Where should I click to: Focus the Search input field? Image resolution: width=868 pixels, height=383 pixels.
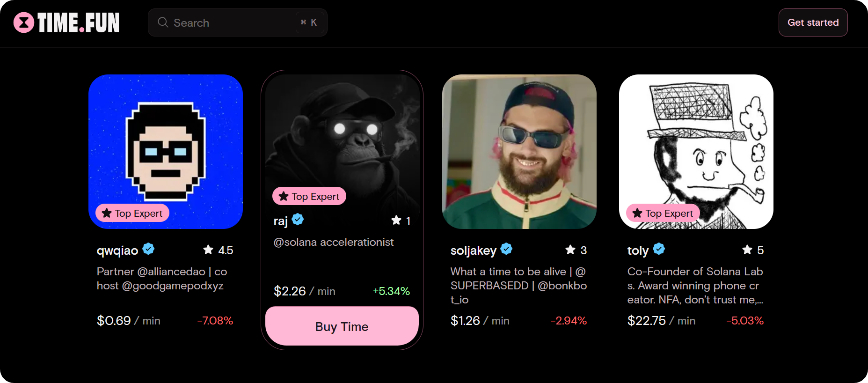pos(229,22)
